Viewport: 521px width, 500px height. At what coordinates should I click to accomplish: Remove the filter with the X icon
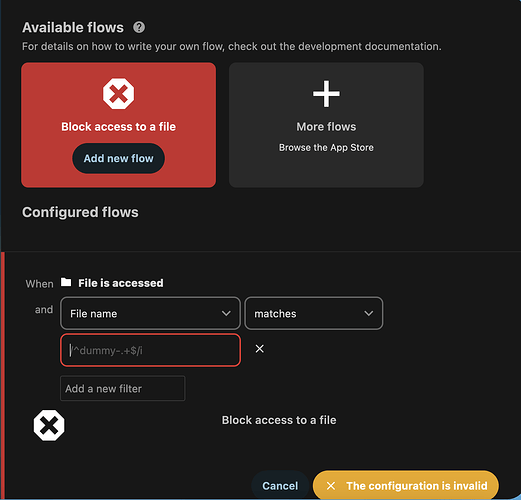259,349
